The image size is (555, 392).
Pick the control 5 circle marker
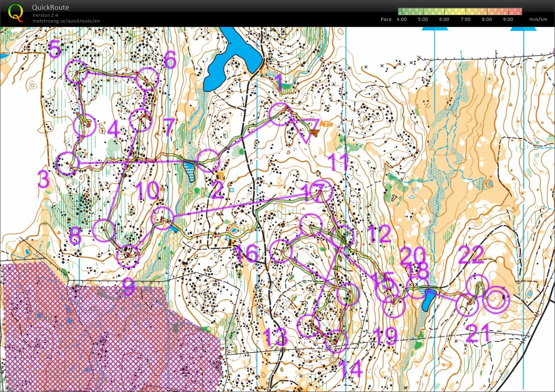[x=77, y=71]
